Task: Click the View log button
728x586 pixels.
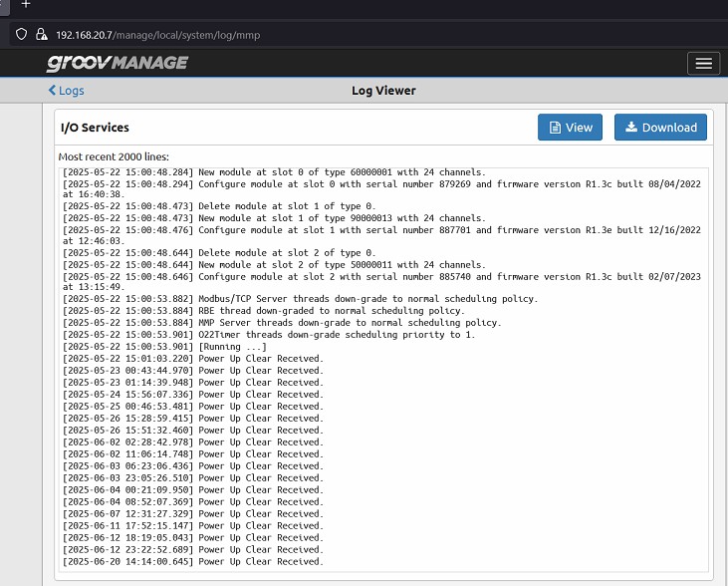Action: (x=570, y=128)
